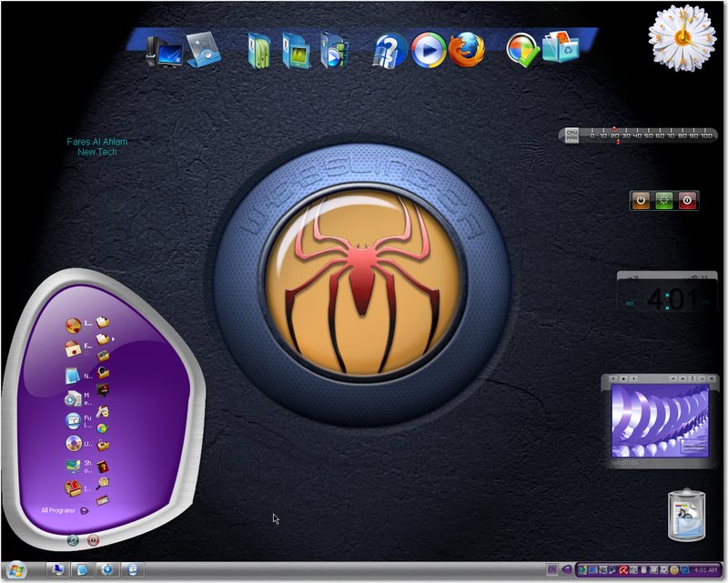Open top documents folder in start menu

tap(102, 322)
